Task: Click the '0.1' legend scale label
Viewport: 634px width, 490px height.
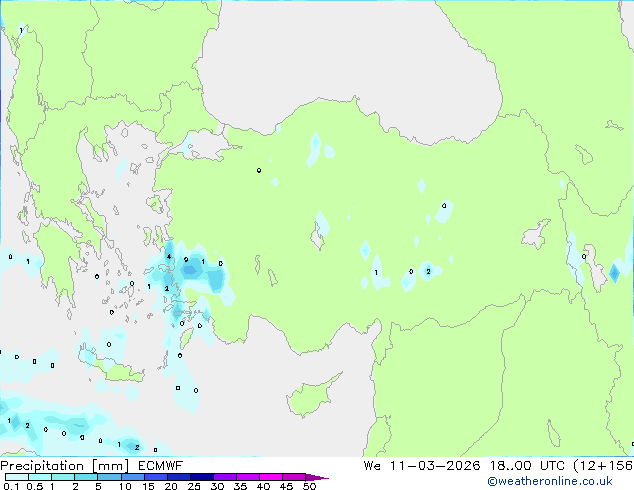Action: click(11, 486)
